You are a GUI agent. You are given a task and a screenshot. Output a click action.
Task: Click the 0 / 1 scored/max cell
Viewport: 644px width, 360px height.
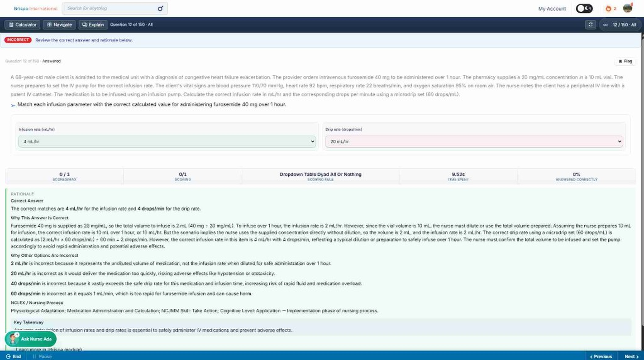(64, 176)
